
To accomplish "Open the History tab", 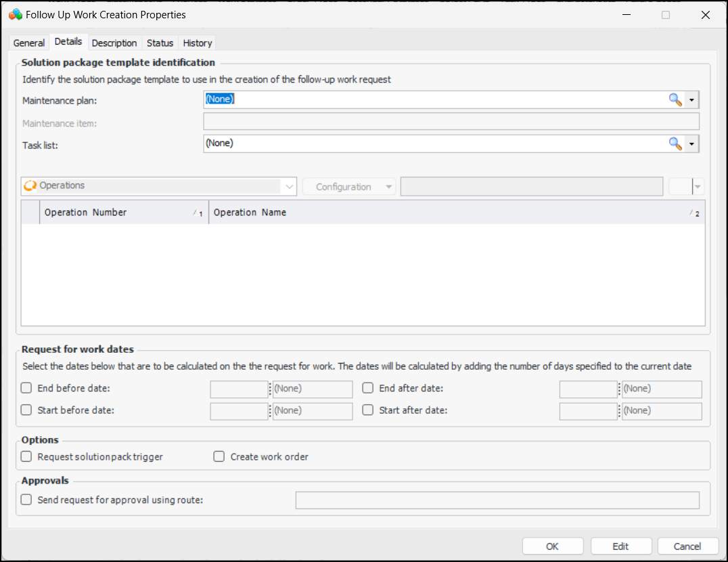I will (198, 43).
